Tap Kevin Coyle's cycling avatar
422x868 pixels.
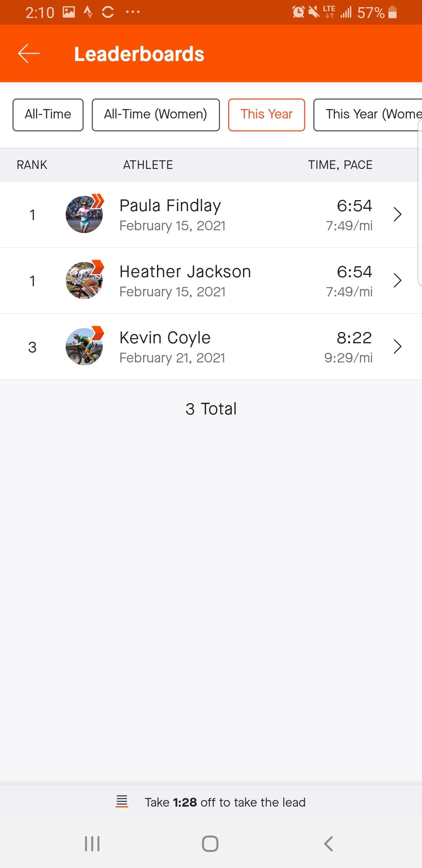tap(84, 346)
